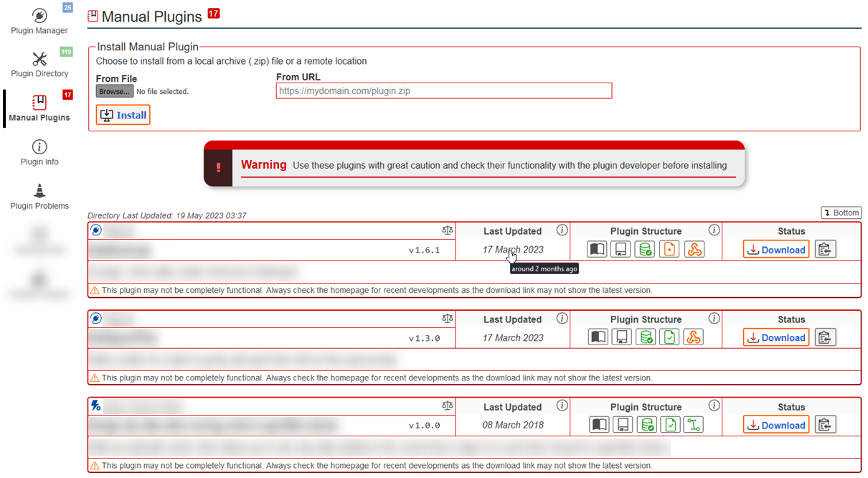Image resolution: width=868 pixels, height=478 pixels.
Task: Click clipboard icon beside v1.6.1 Download
Action: [x=825, y=250]
